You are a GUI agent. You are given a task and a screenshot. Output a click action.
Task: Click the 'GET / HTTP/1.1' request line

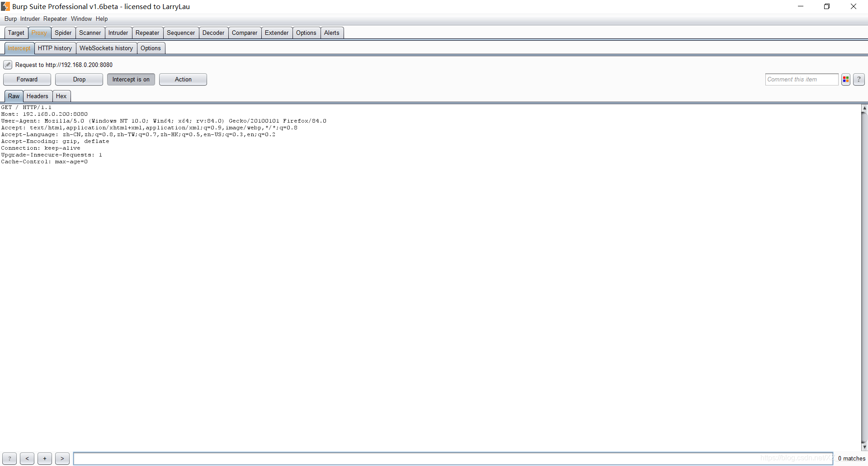26,108
